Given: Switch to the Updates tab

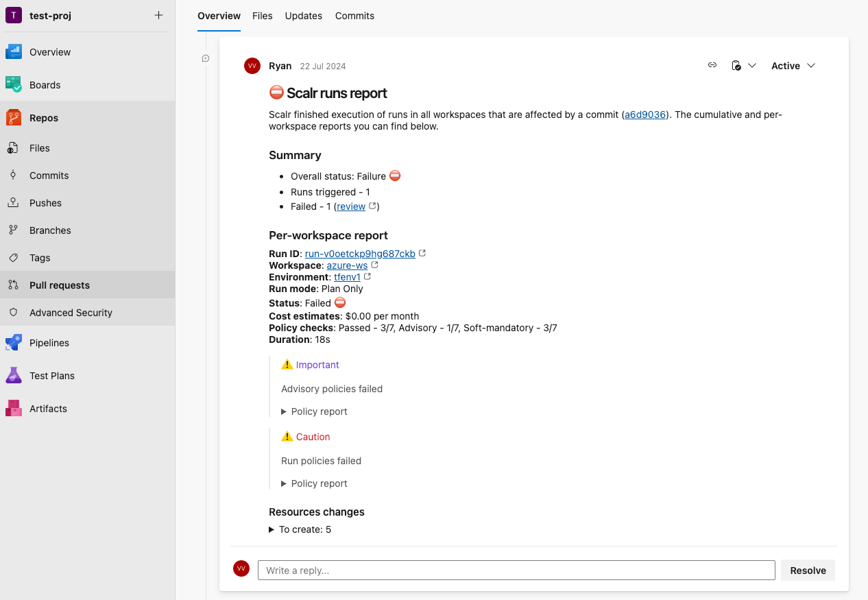Looking at the screenshot, I should 304,16.
